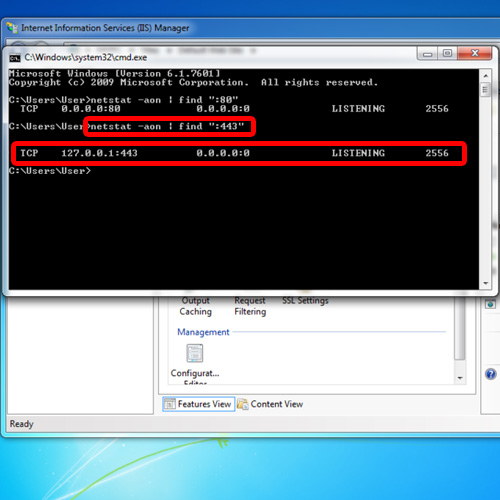Screen dimensions: 500x500
Task: Click the globe icon in IIS Actions pane
Action: pos(490,304)
